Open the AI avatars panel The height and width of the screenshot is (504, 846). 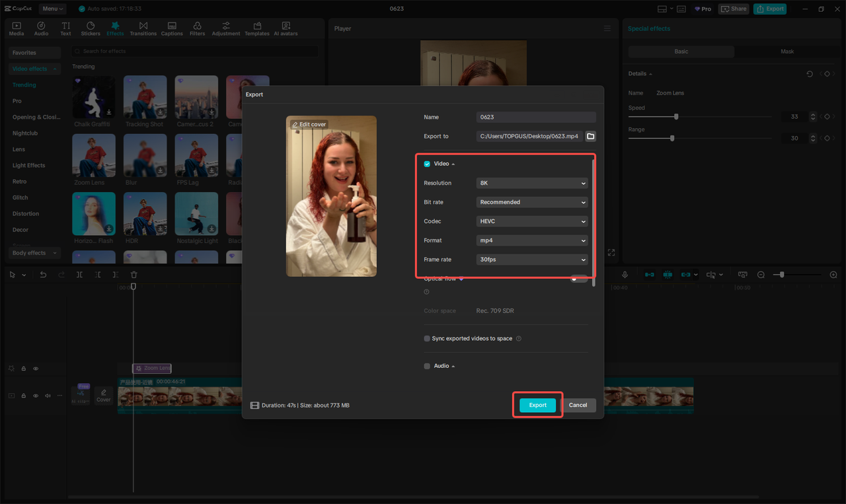(x=286, y=28)
